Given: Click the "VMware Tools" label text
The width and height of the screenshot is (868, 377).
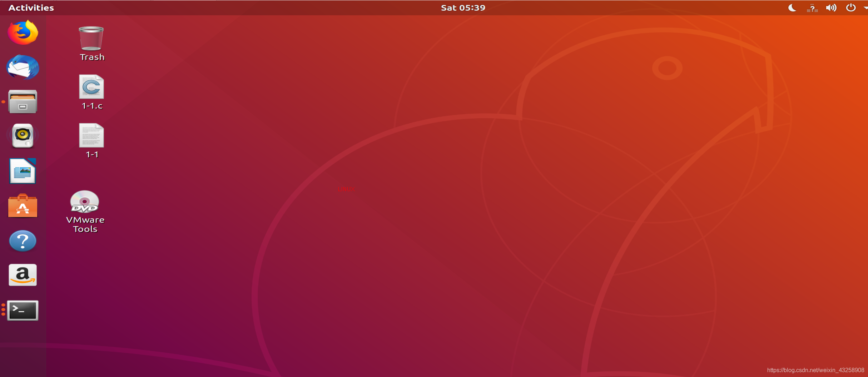Looking at the screenshot, I should (85, 224).
